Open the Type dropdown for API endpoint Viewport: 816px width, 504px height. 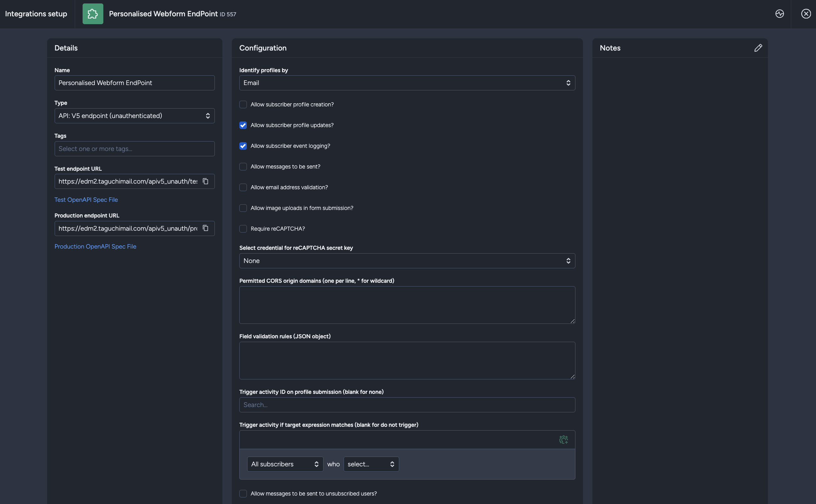tap(134, 116)
